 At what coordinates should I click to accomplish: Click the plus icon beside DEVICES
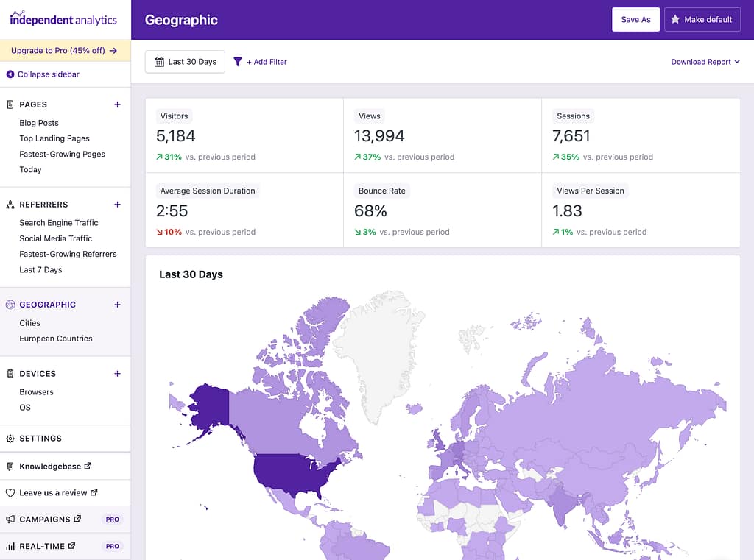click(117, 374)
